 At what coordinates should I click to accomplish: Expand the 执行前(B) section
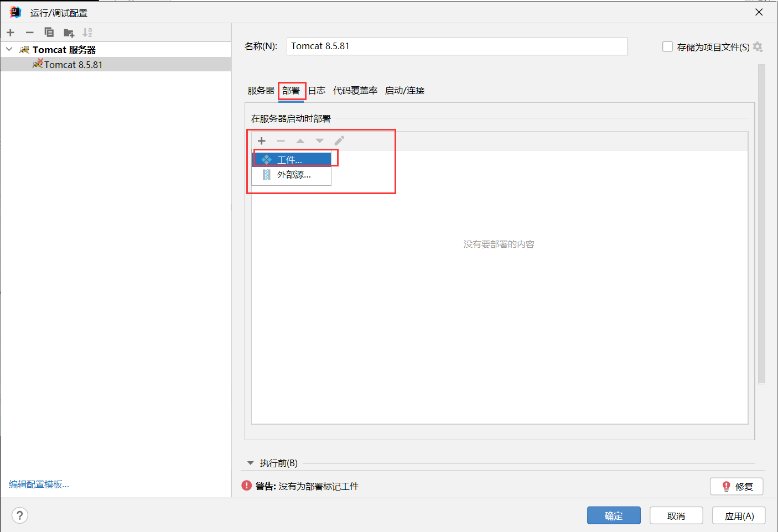(250, 463)
